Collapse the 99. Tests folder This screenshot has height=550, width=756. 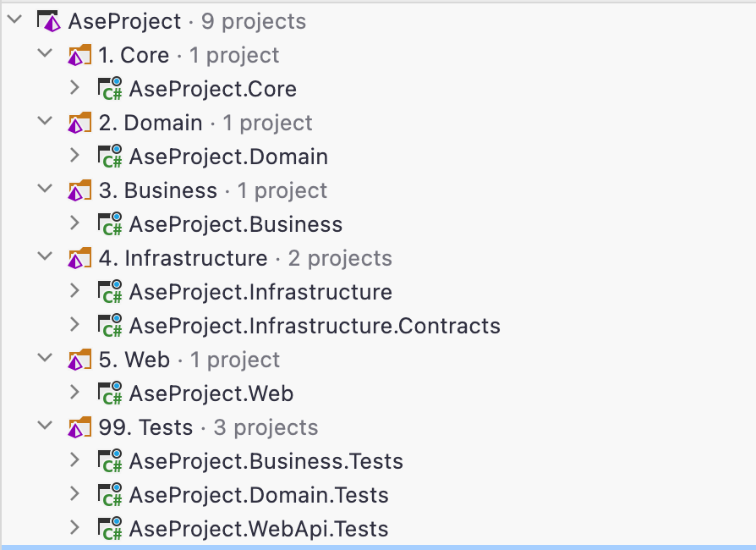45,426
